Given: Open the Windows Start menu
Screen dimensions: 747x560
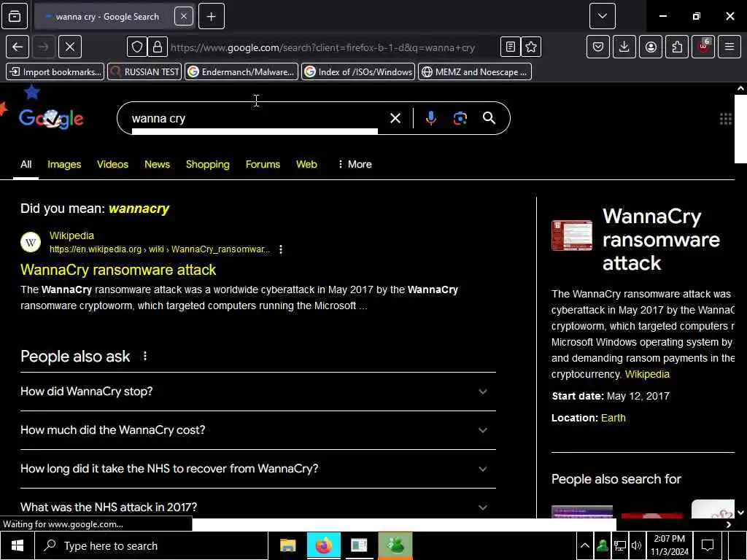Looking at the screenshot, I should (18, 545).
